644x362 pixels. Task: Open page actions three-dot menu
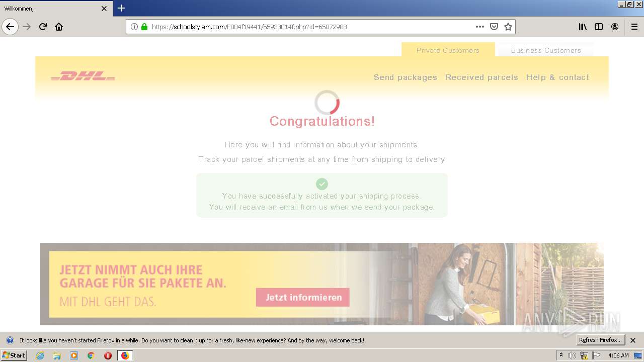pos(480,27)
